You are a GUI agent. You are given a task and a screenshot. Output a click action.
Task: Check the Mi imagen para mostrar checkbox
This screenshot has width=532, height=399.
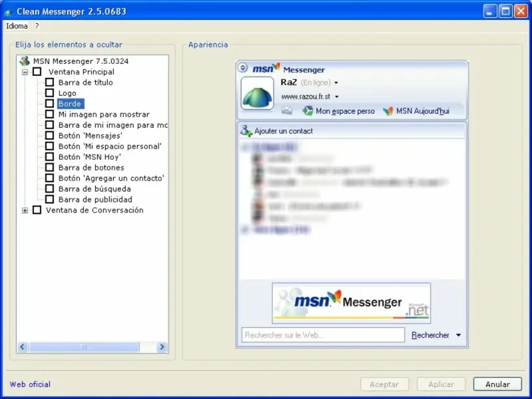tap(49, 114)
